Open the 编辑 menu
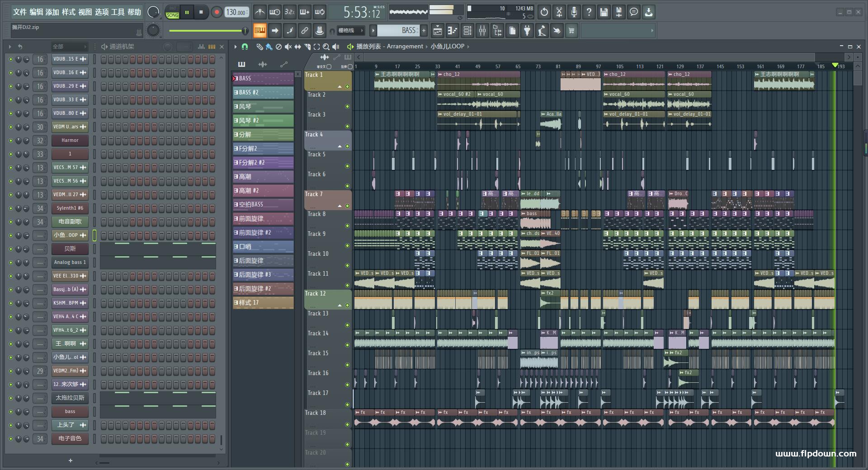Screen dimensions: 868x470 36,12
